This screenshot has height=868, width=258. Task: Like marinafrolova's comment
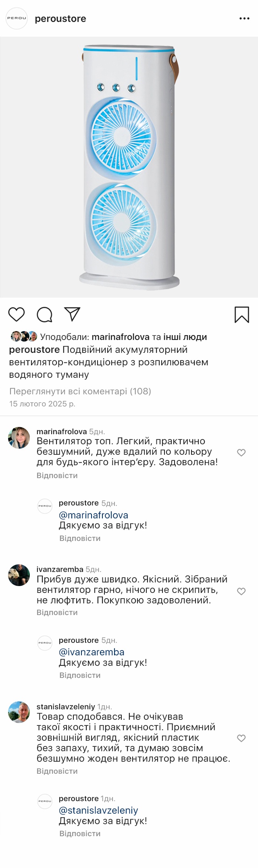click(241, 452)
